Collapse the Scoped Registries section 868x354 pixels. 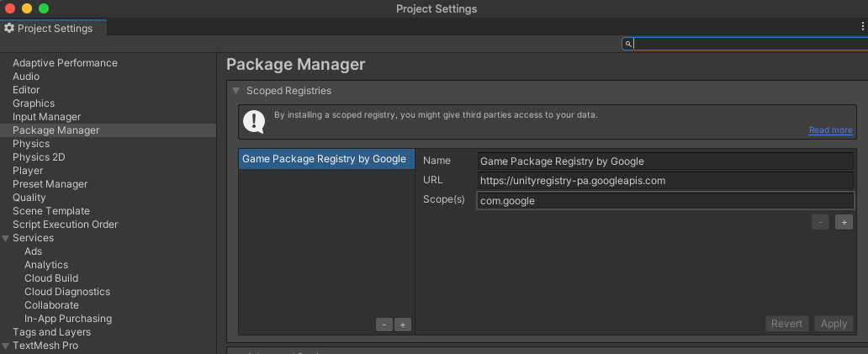(236, 91)
